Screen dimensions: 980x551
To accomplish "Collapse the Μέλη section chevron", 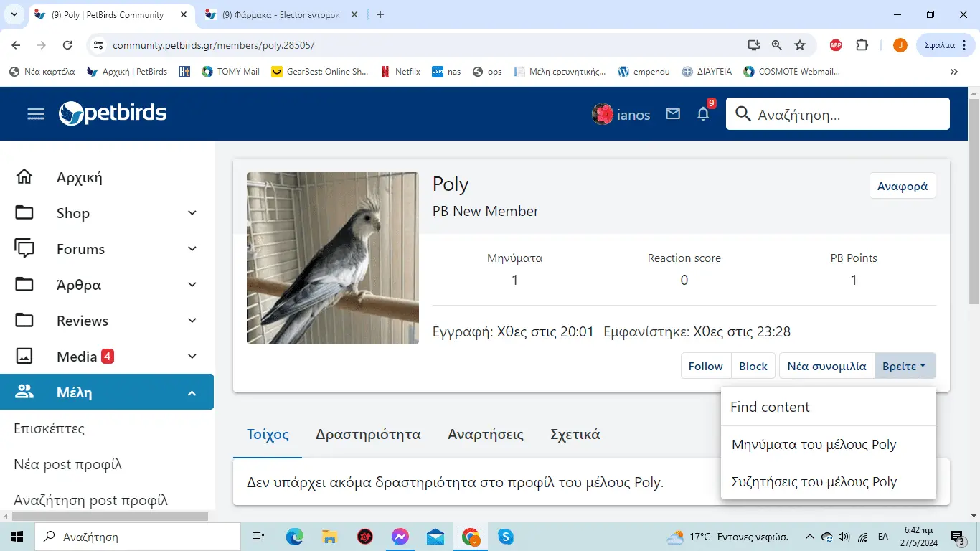I will pos(192,392).
